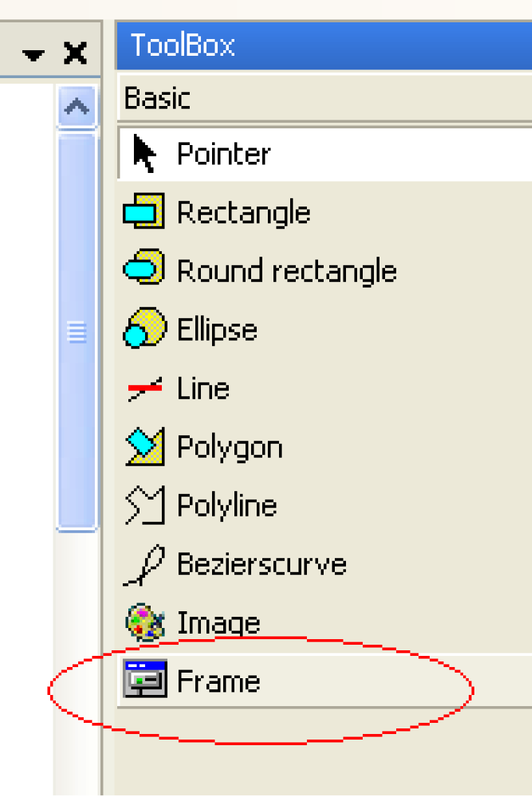Choose the "Bezierscurve" text label
Screen dimensions: 532x796
point(261,564)
